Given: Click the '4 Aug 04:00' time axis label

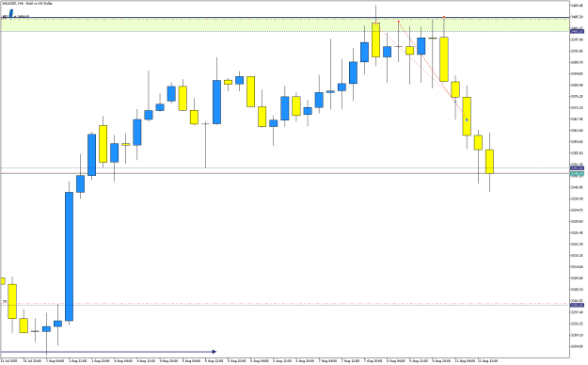Looking at the screenshot, I should (123, 361).
